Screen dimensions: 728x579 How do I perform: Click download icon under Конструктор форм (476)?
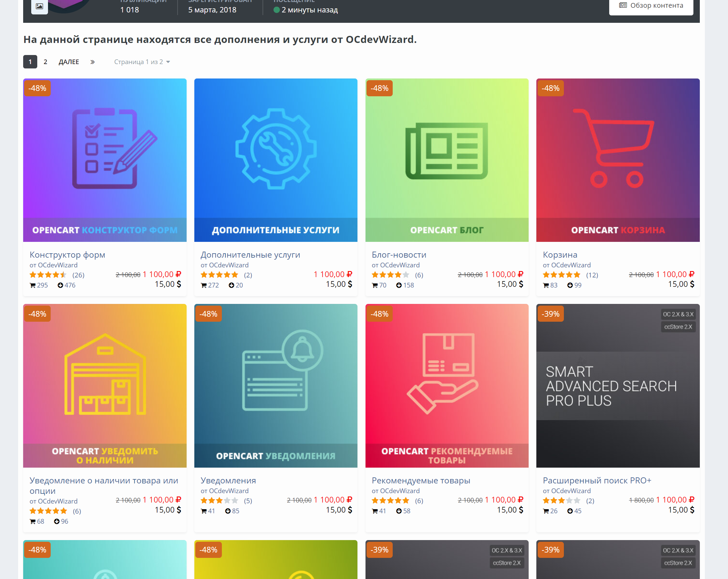click(x=60, y=285)
